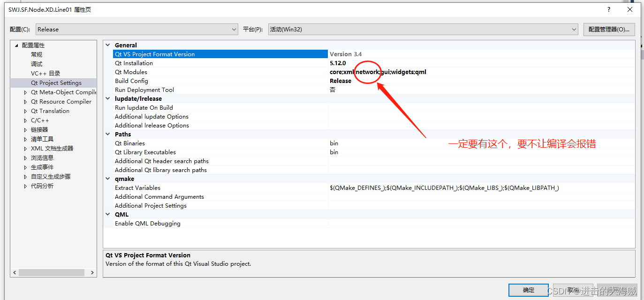644x300 pixels.
Task: Click Run Deployment Tool value 否
Action: (333, 90)
